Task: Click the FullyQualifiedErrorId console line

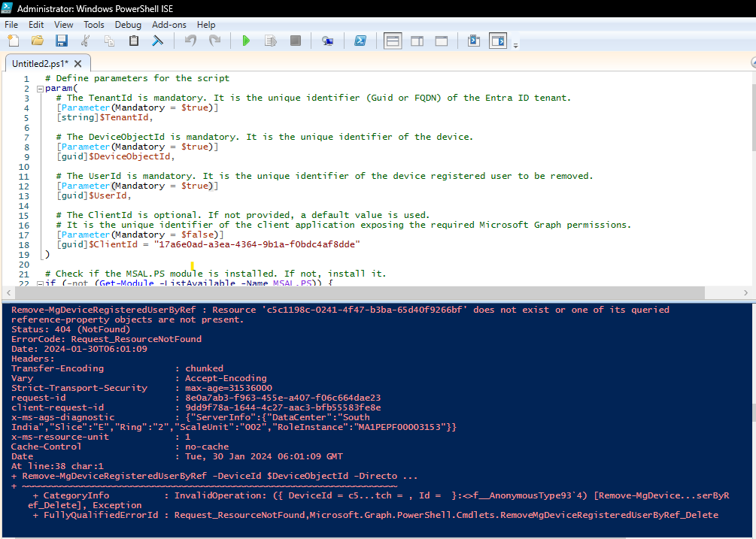Action: [375, 515]
